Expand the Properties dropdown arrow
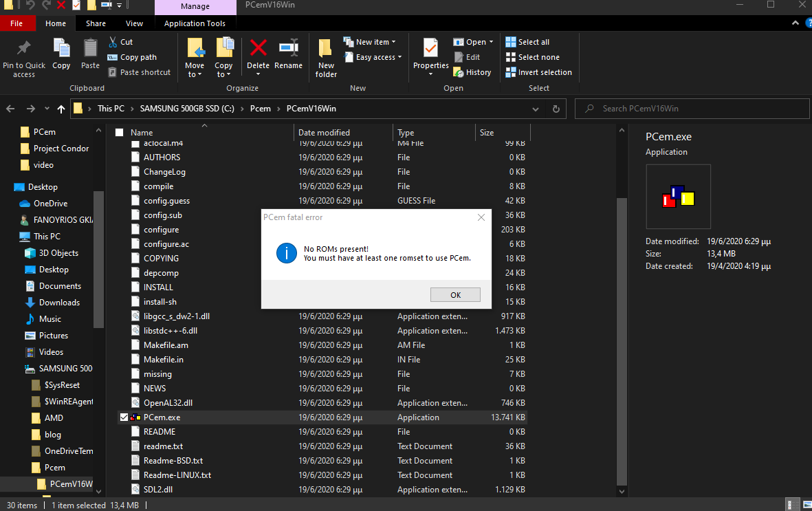The width and height of the screenshot is (812, 511). pos(430,75)
